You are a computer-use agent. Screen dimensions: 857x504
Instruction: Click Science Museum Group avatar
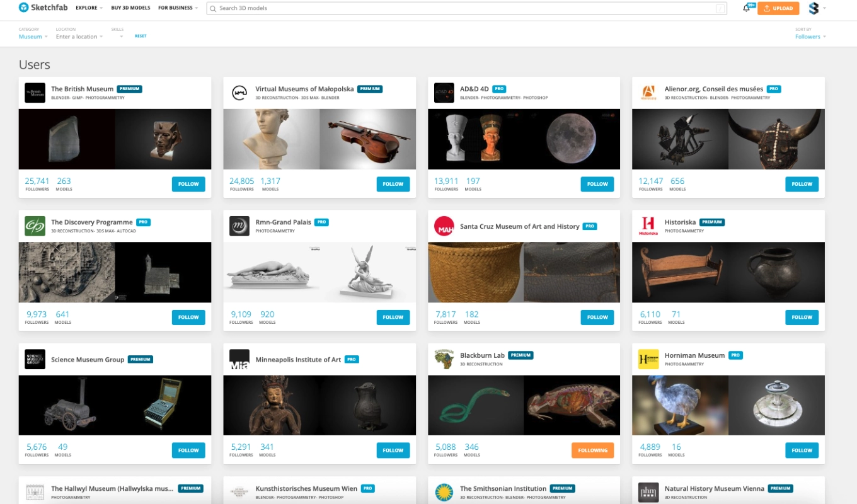tap(35, 359)
